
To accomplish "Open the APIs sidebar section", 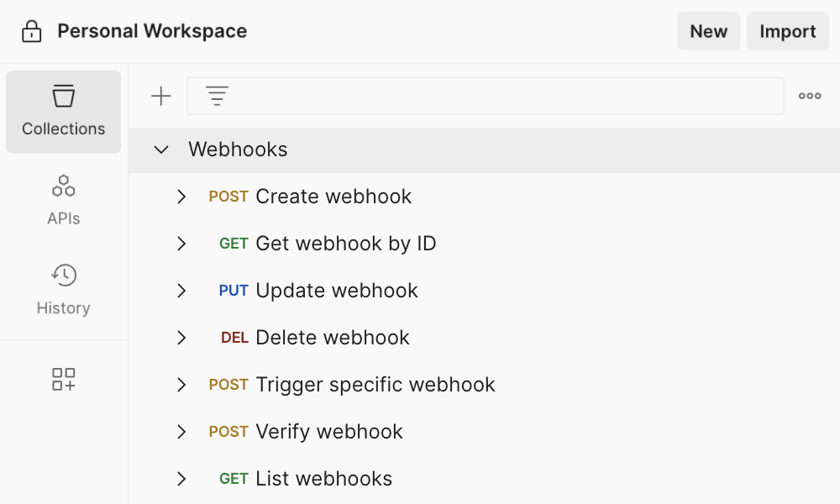I will point(64,200).
